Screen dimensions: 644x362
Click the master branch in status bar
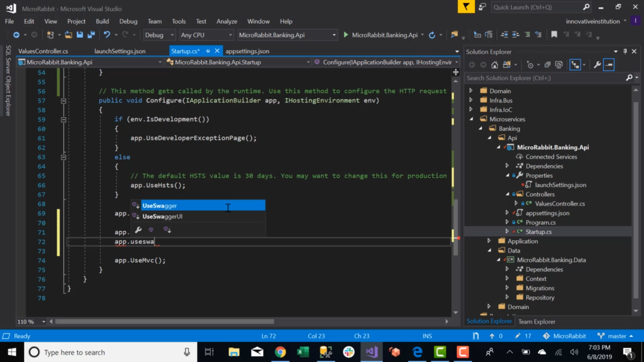click(x=616, y=336)
